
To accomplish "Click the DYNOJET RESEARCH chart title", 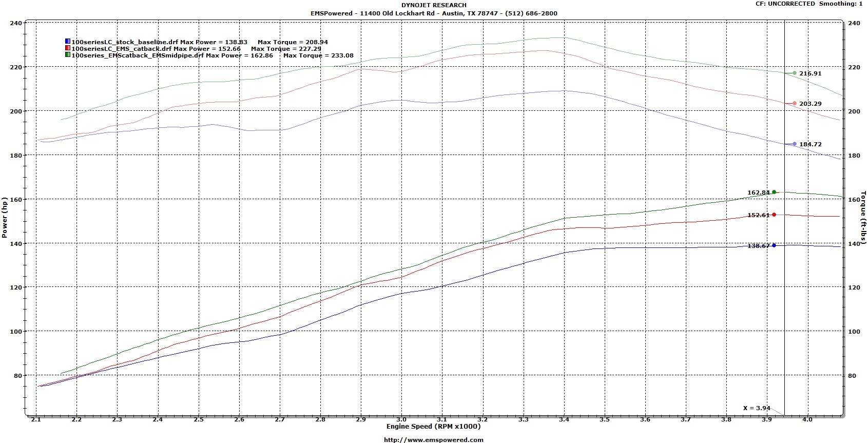I will click(x=434, y=5).
